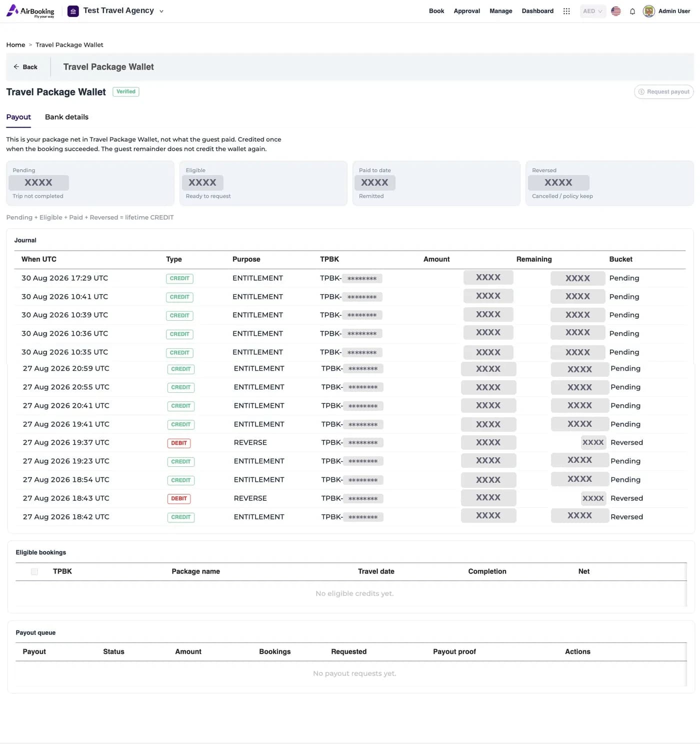Click the 27 Aug 2026 18:43 UTC entry
700x744 pixels.
tap(351, 498)
